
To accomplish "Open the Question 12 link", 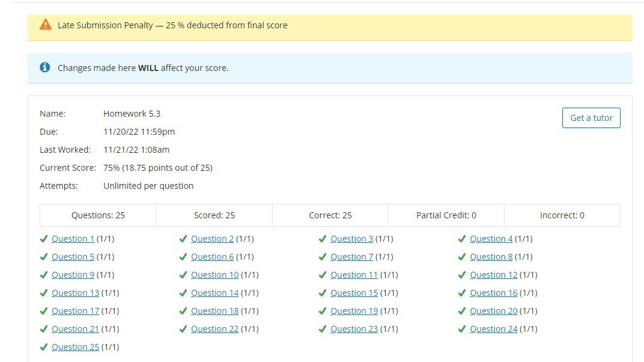I will 494,275.
